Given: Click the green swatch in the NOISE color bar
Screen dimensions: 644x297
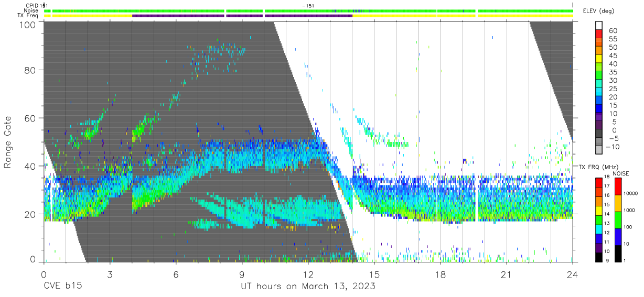Looking at the screenshot, I should pos(617,220).
